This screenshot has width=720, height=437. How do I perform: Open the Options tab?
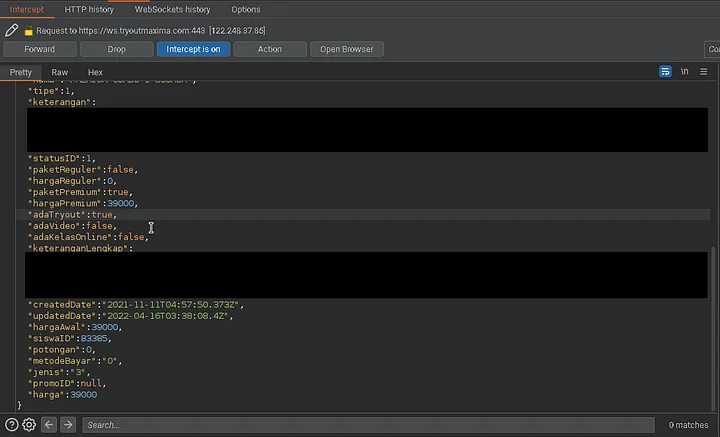coord(246,9)
